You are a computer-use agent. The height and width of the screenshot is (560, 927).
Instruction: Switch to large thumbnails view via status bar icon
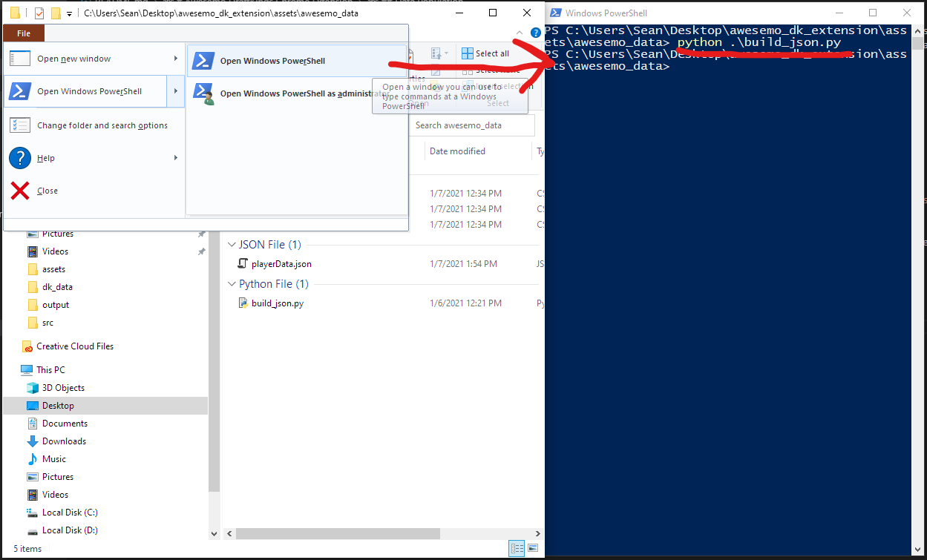[533, 549]
